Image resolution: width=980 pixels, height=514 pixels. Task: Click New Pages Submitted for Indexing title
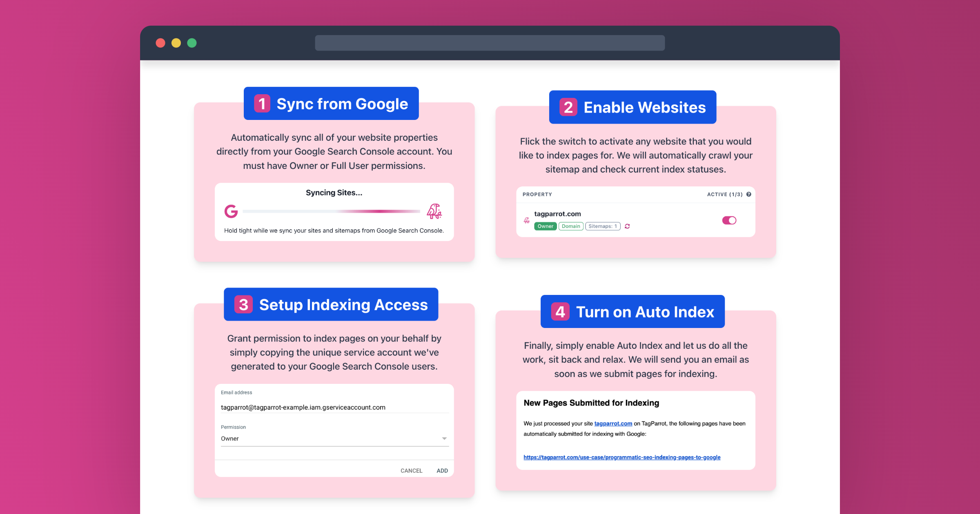591,403
